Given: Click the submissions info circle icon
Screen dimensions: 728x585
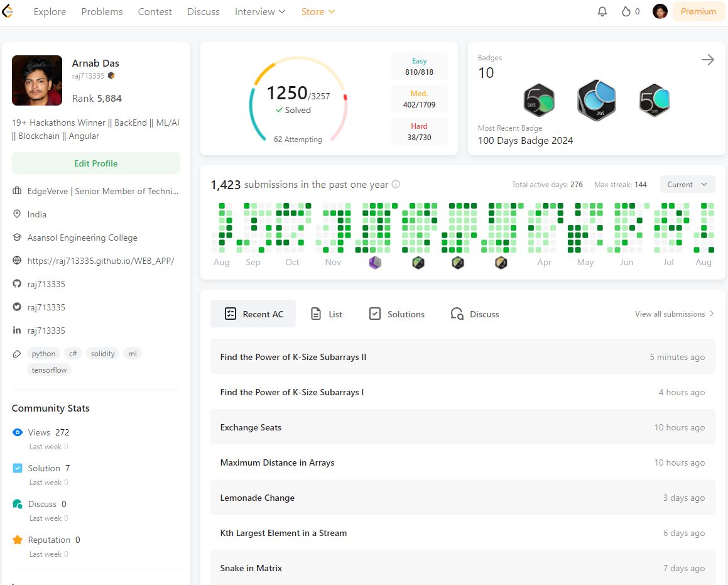Looking at the screenshot, I should (396, 184).
